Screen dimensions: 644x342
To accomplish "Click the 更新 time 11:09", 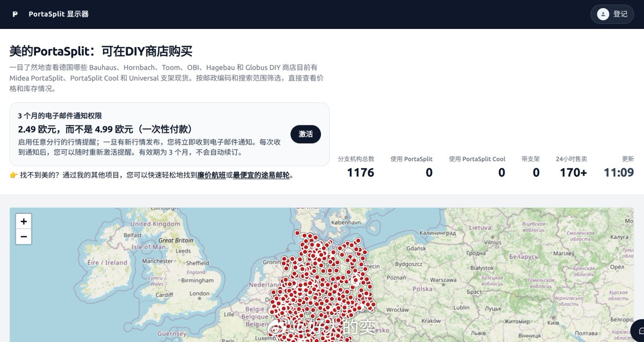I will pos(619,172).
